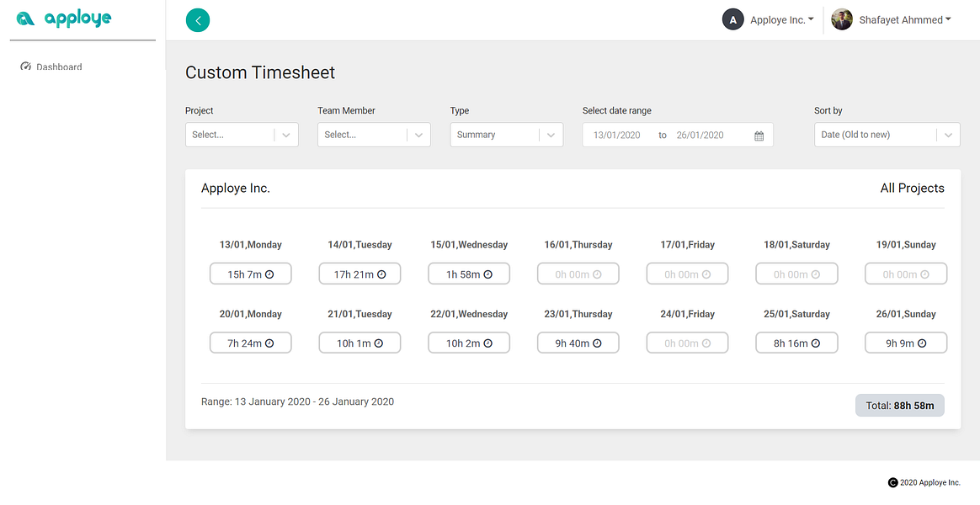The width and height of the screenshot is (980, 505).
Task: Click the clock icon in 8h 16m entry
Action: [816, 343]
